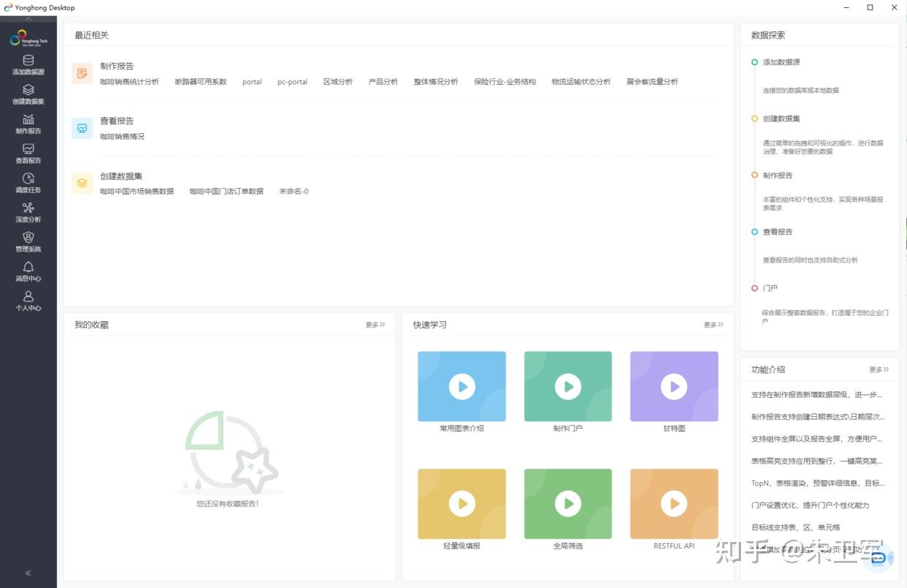Open the 全局筛选 tutorial thumbnail
Viewport: 907px width, 588px height.
click(568, 504)
